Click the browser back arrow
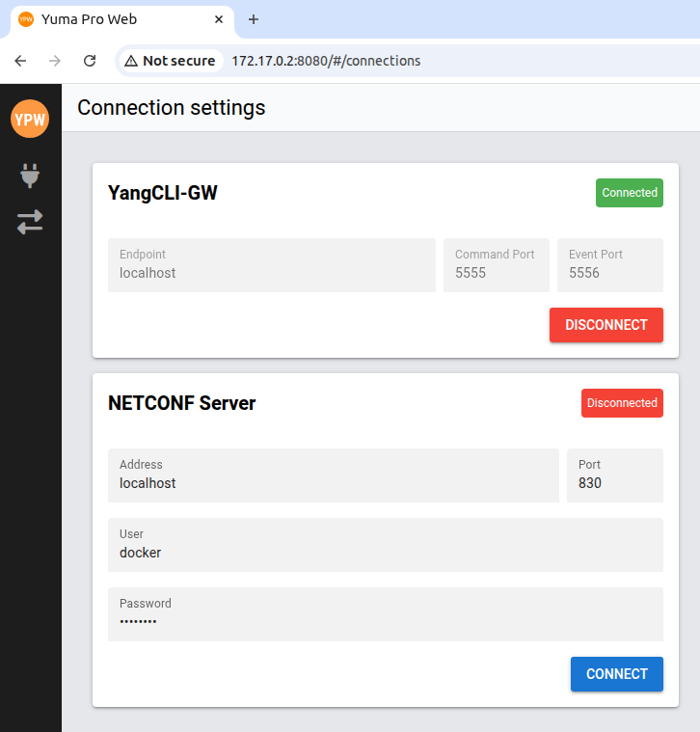Screen dimensions: 700x732 [x=20, y=61]
